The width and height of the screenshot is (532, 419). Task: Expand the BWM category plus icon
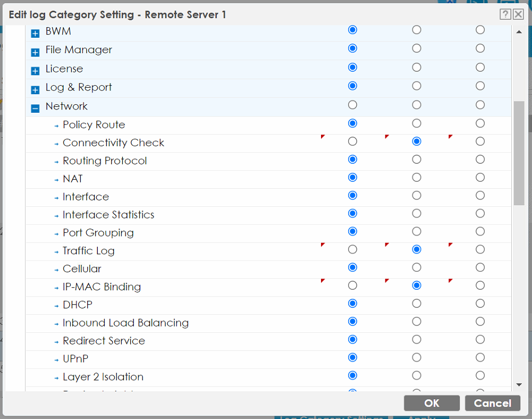point(35,33)
